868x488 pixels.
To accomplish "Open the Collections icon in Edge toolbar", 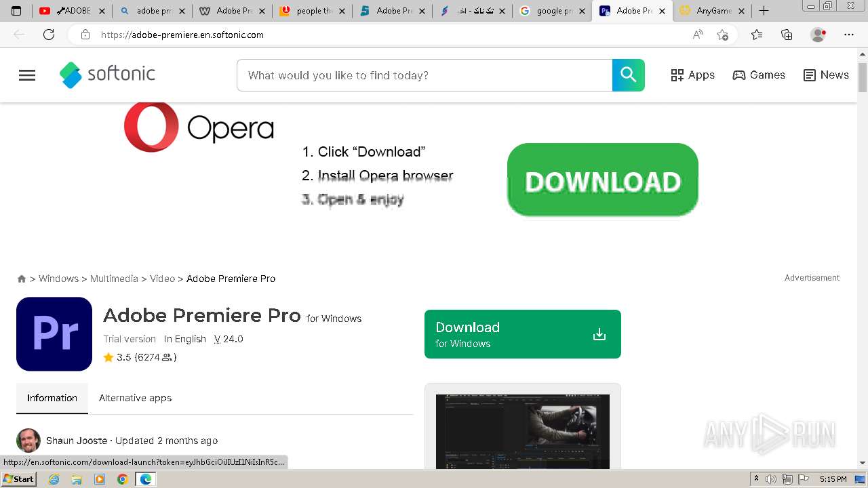I will pyautogui.click(x=787, y=35).
